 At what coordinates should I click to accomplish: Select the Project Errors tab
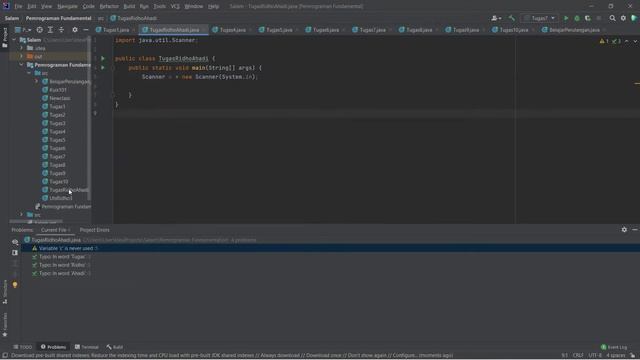tap(95, 230)
